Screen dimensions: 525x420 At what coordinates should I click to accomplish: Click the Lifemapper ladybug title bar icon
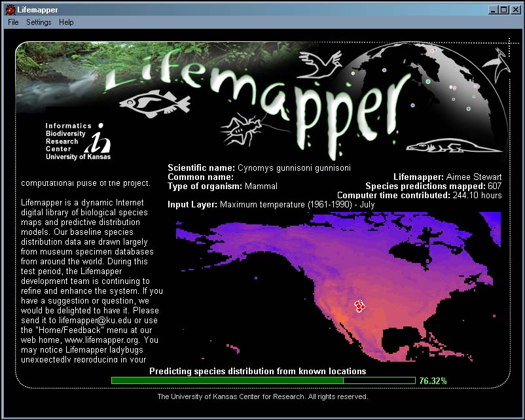[x=10, y=10]
